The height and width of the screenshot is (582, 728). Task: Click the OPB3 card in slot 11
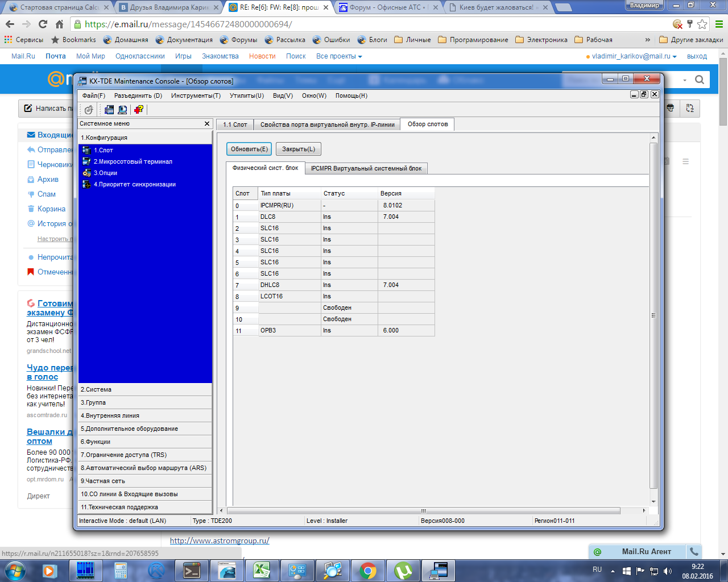click(289, 330)
